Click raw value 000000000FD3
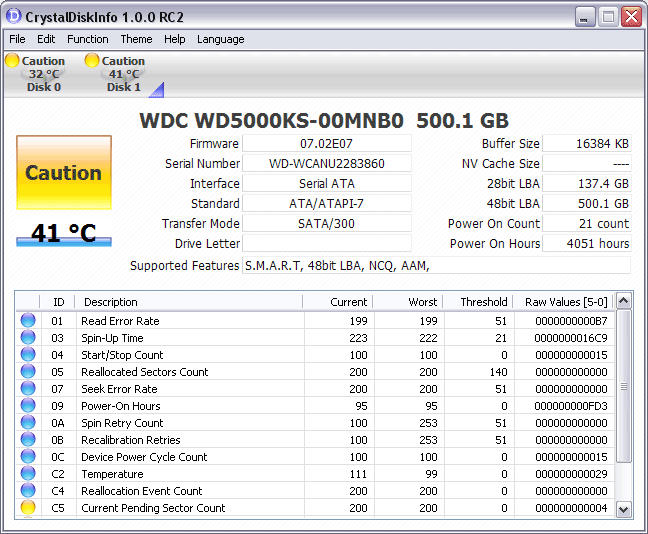 click(571, 406)
